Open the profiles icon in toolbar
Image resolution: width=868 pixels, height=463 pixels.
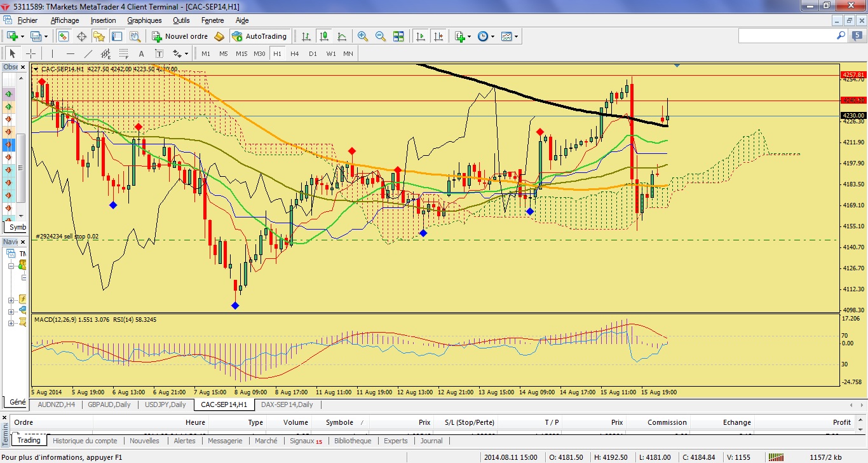point(36,36)
